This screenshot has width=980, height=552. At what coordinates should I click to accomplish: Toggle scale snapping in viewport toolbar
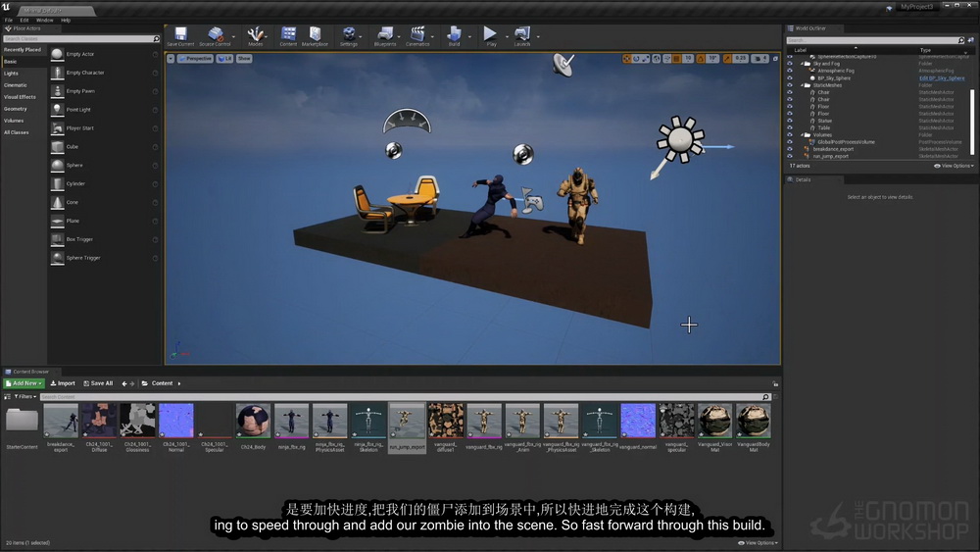pos(727,58)
